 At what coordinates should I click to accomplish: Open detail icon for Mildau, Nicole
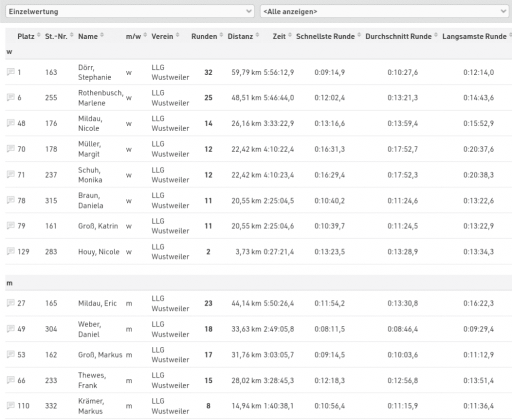coord(10,123)
